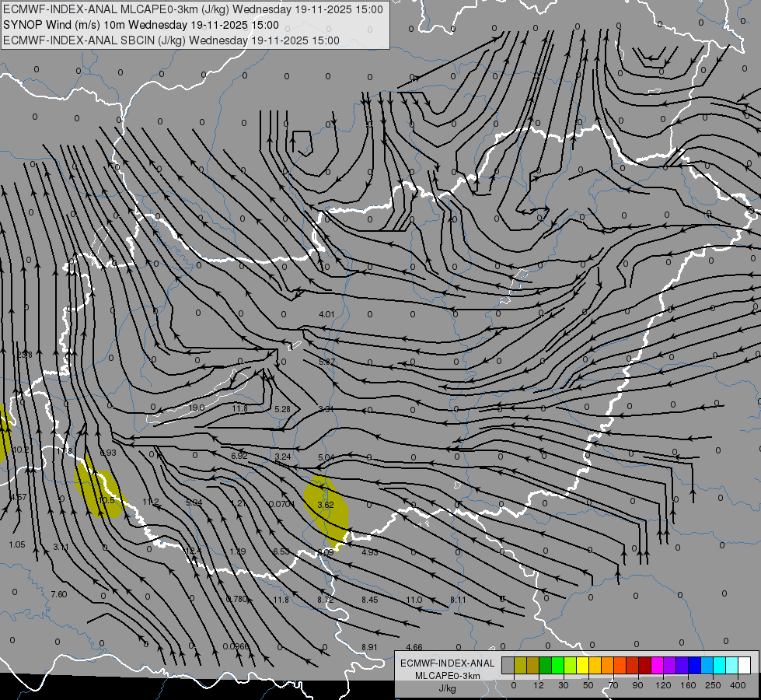Click the SBCIN title line in header box
The width and height of the screenshot is (761, 700).
click(171, 40)
